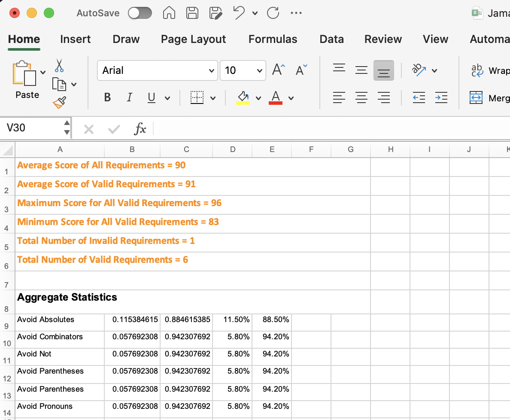Toggle Underline formatting

(151, 97)
